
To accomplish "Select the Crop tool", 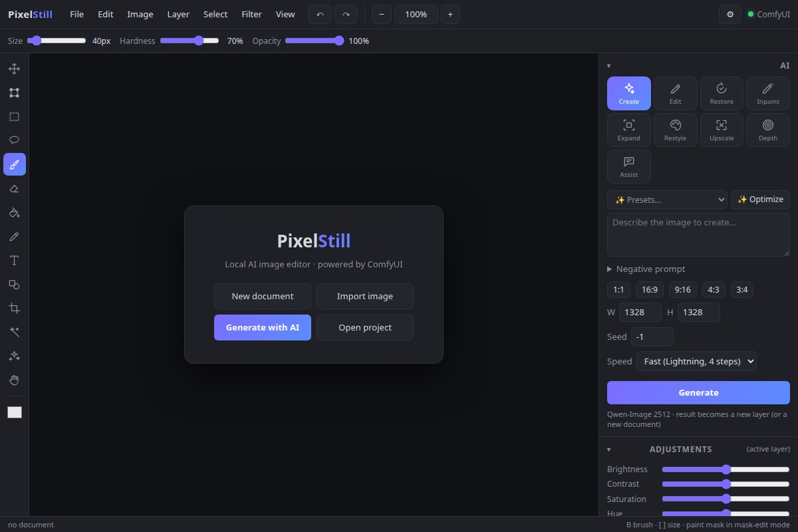I will tap(14, 308).
